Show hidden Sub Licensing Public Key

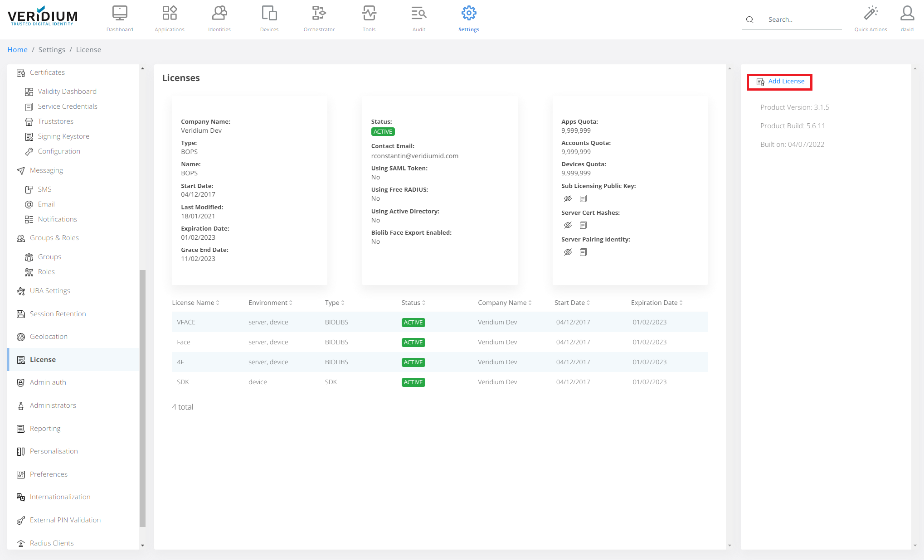[568, 198]
